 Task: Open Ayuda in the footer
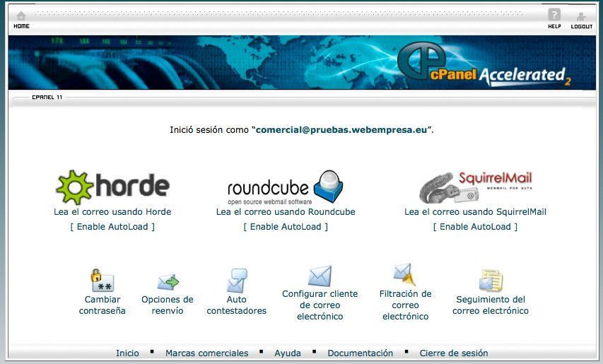click(288, 353)
